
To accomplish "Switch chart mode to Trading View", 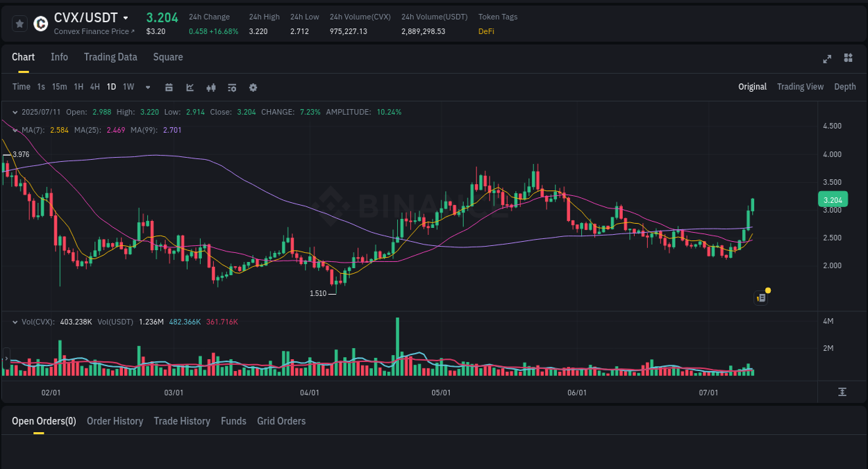I will 800,87.
